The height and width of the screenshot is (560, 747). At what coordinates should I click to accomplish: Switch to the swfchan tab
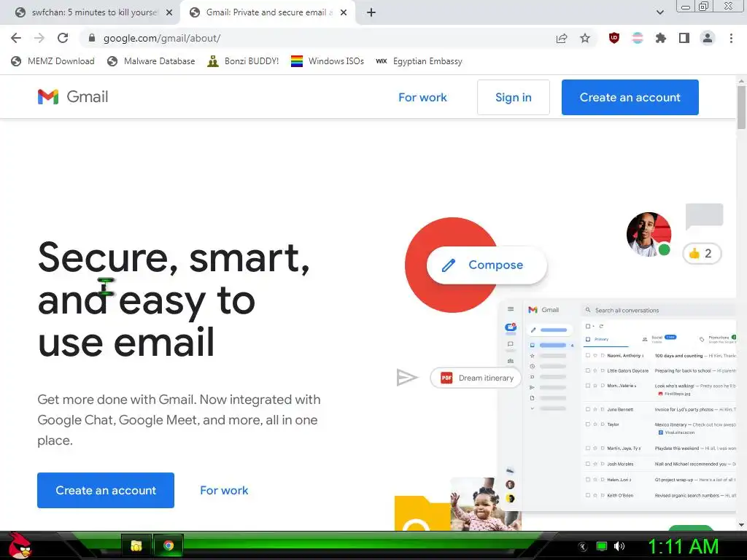(x=90, y=12)
